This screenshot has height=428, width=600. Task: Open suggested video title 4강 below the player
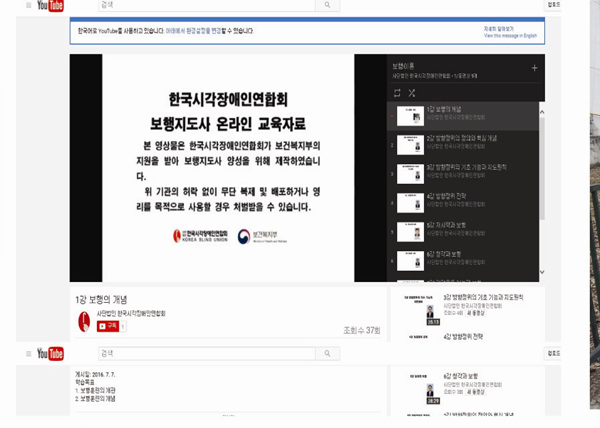(463, 337)
